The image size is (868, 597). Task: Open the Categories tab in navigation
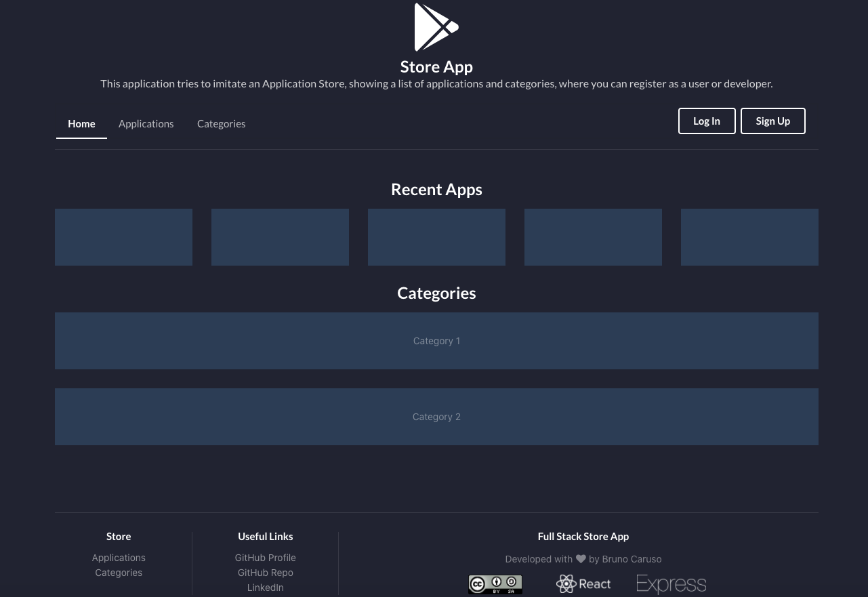(221, 123)
